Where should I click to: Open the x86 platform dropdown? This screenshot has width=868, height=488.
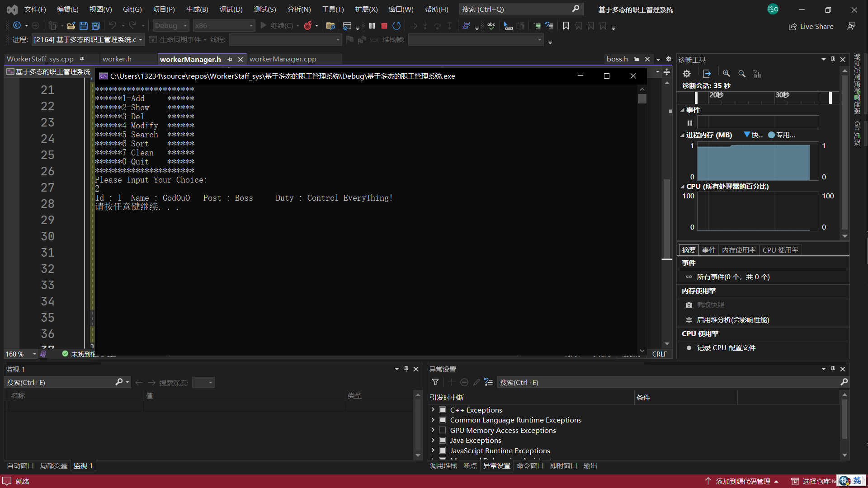coord(224,26)
